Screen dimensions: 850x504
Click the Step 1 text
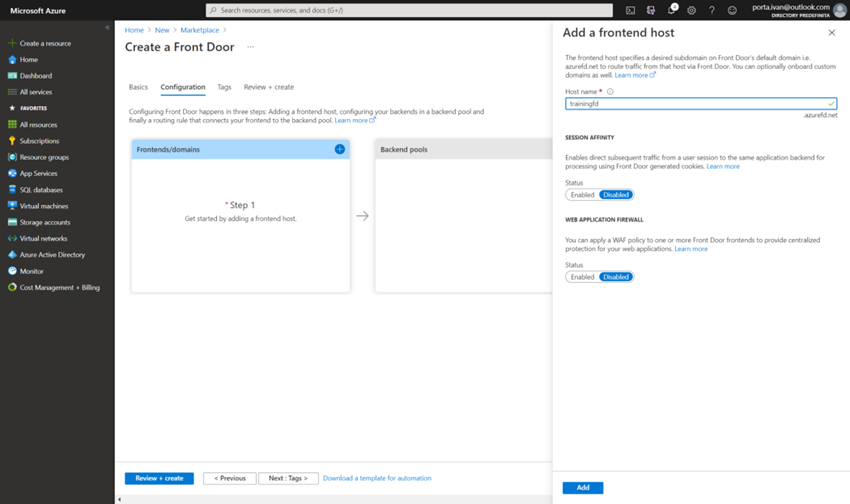[242, 205]
